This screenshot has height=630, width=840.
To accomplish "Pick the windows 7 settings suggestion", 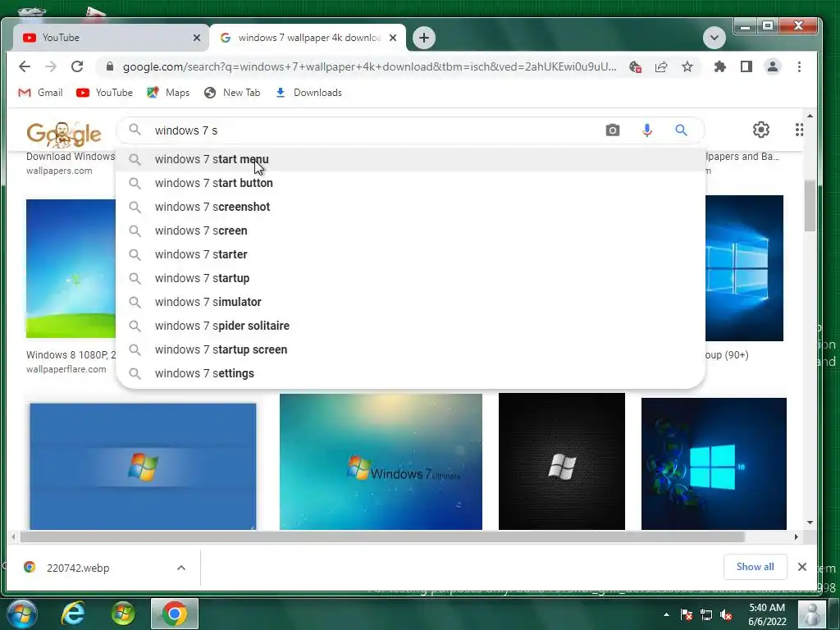I will tap(410, 373).
